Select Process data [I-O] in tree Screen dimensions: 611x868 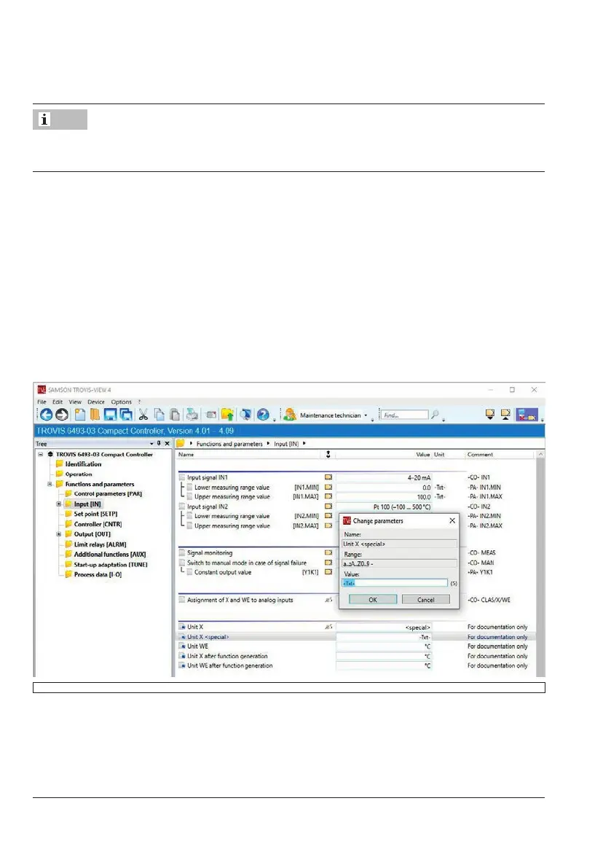point(98,574)
